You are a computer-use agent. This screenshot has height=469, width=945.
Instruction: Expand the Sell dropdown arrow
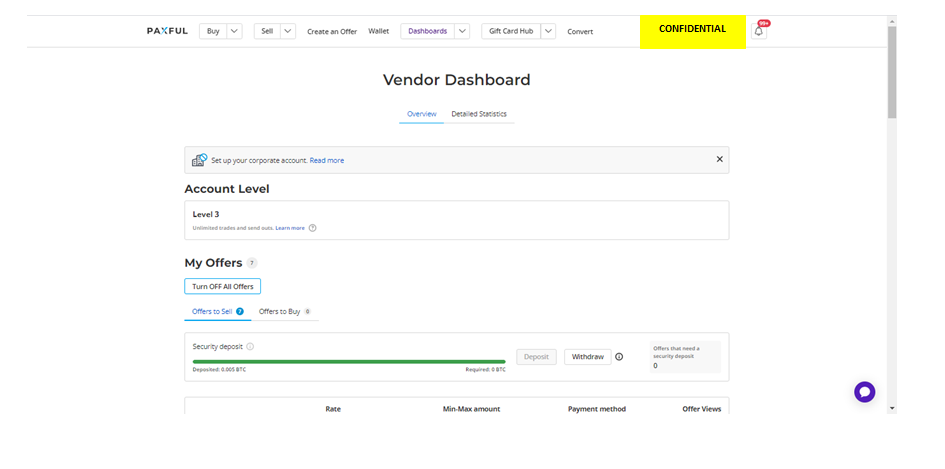pos(288,31)
